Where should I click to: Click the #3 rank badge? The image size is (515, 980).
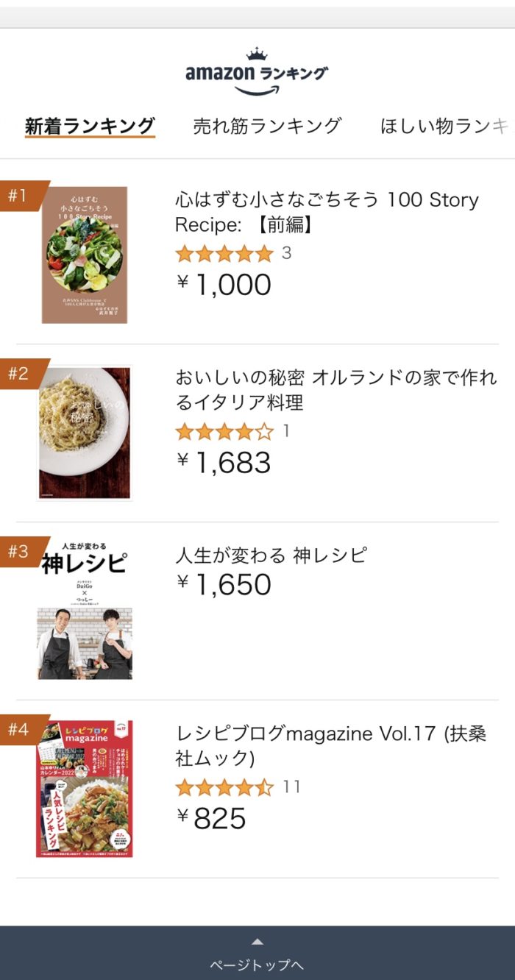coord(18,552)
